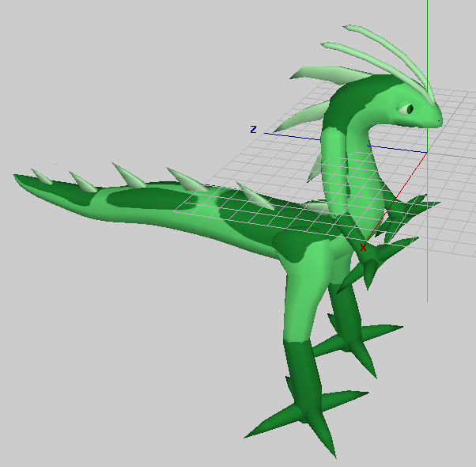Click the dragon's black eye
This screenshot has width=476, height=467.
pyautogui.click(x=409, y=108)
